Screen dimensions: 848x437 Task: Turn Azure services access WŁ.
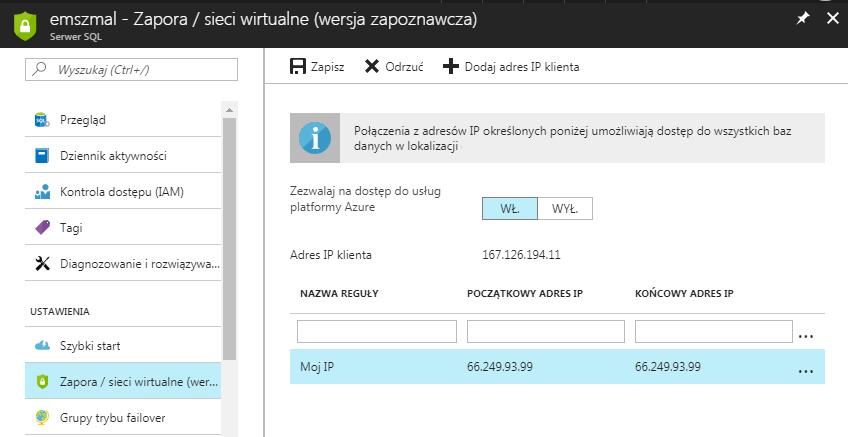tap(510, 209)
